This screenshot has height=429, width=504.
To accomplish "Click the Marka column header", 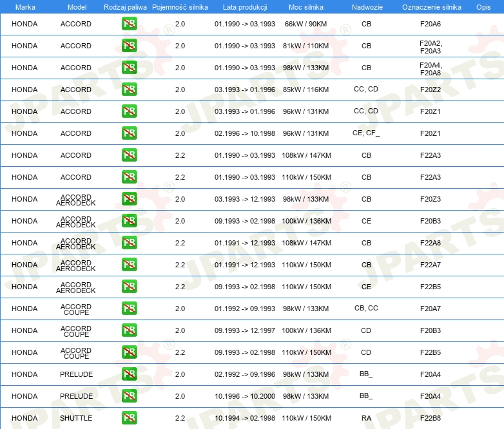I will (25, 7).
